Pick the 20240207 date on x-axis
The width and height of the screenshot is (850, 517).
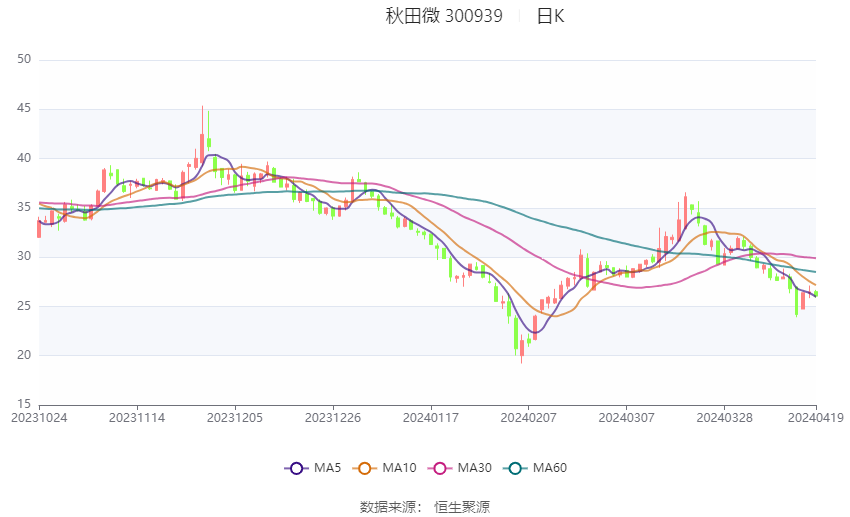coord(527,416)
